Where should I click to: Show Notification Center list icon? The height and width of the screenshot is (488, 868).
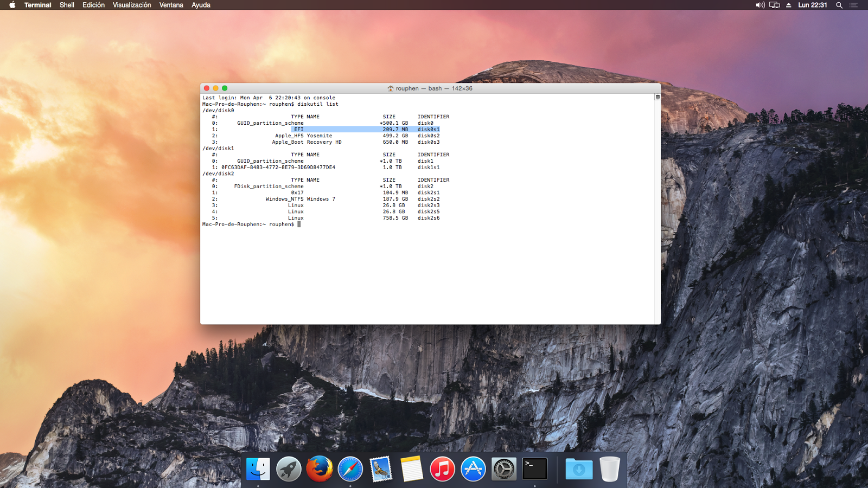coord(854,5)
